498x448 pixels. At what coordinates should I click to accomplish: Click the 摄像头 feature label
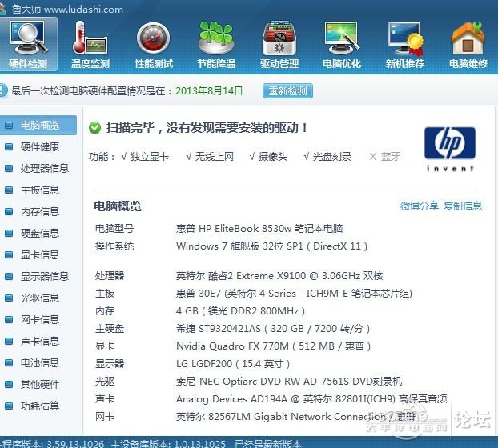pyautogui.click(x=273, y=157)
